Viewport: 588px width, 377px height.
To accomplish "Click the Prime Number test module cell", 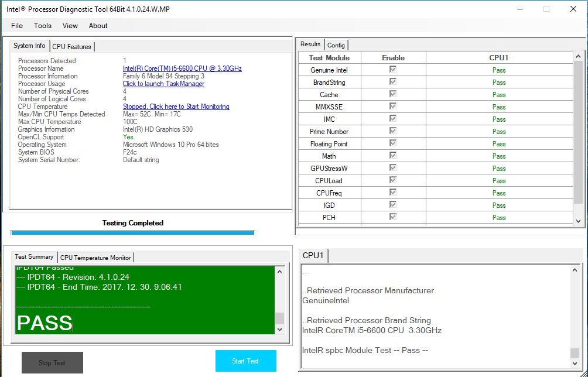I will (x=329, y=132).
